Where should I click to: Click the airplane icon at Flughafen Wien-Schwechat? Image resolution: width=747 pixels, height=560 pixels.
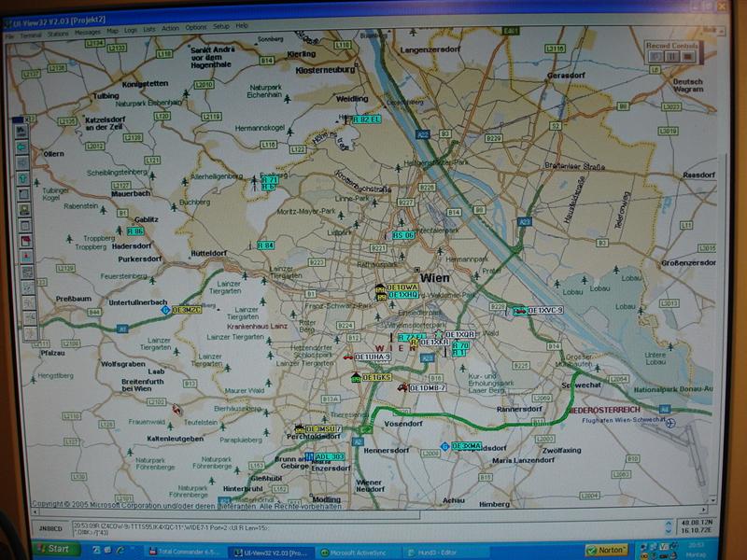point(670,423)
